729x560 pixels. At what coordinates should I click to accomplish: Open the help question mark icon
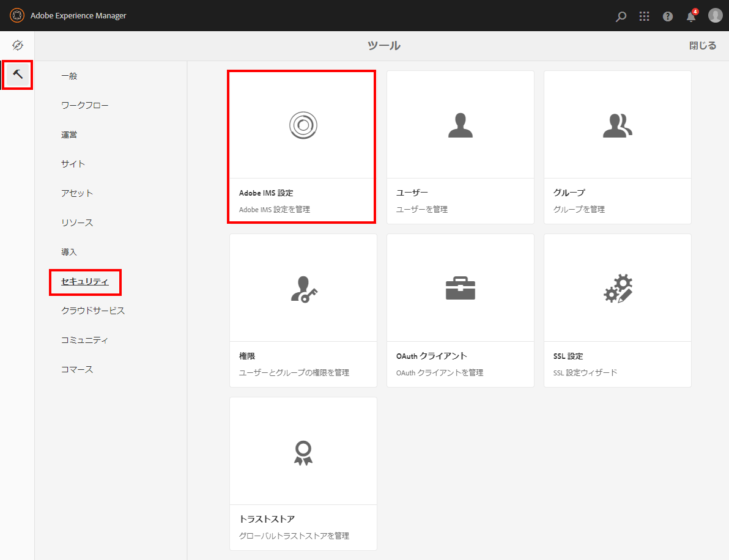point(668,17)
